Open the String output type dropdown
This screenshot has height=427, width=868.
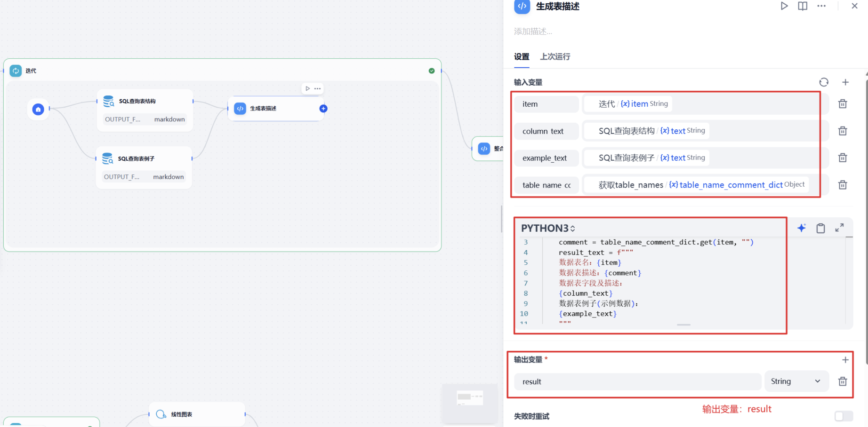tap(796, 381)
